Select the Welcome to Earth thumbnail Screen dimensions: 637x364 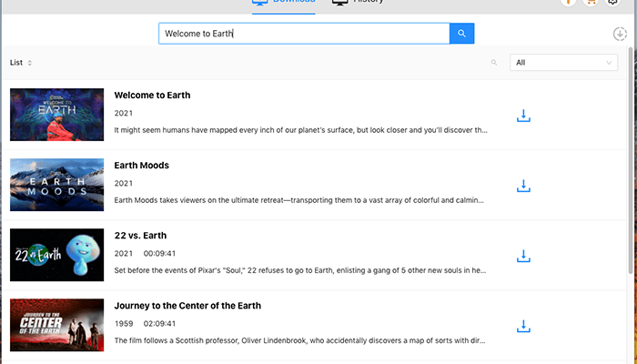(x=56, y=115)
